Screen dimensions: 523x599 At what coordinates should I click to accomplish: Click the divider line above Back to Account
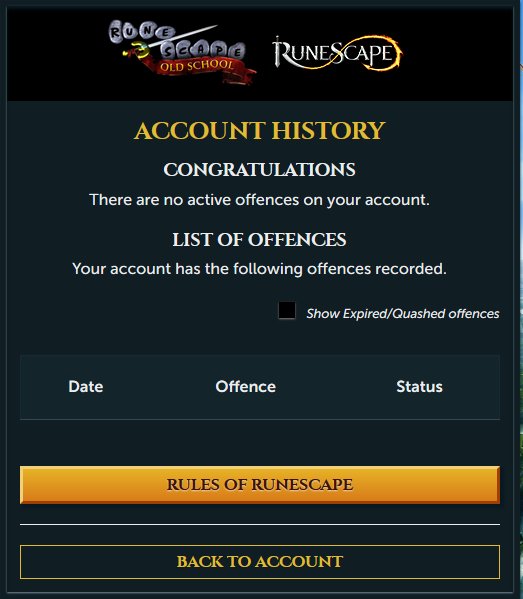(260, 525)
